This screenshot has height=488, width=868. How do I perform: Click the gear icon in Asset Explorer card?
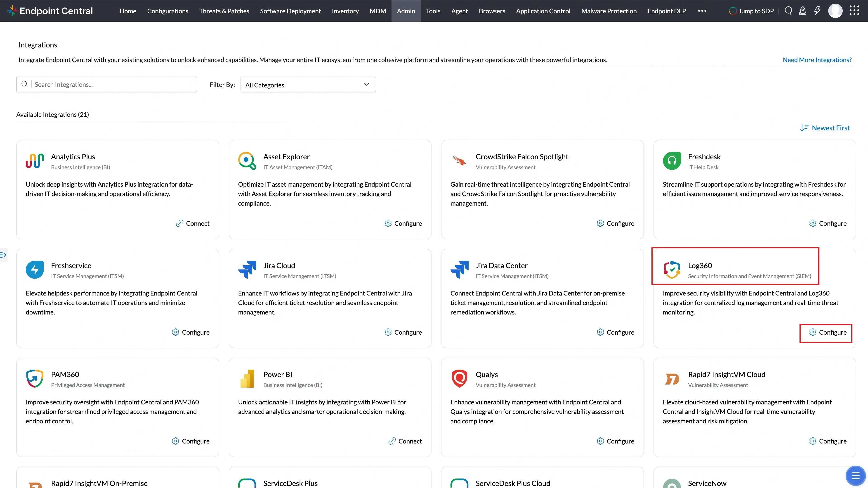pyautogui.click(x=388, y=223)
